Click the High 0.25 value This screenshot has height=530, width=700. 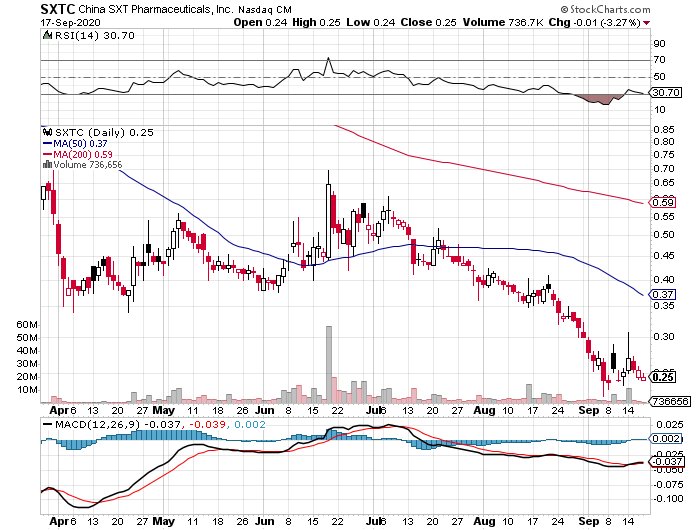(x=316, y=22)
